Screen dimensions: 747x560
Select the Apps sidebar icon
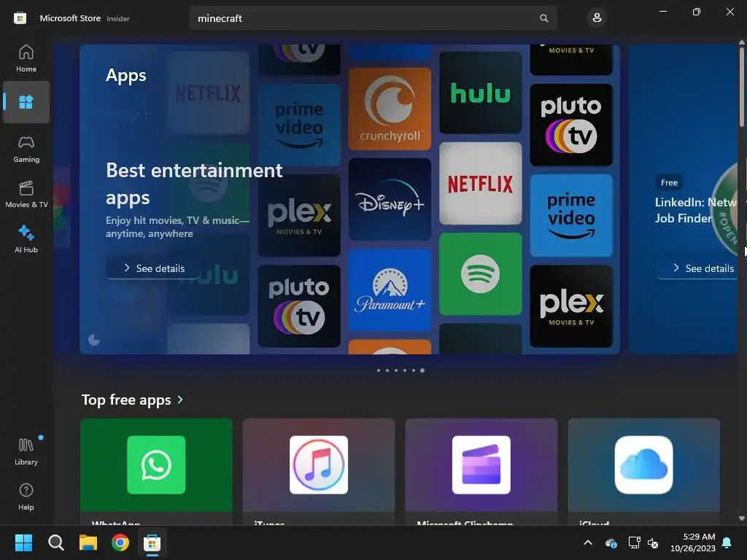[26, 102]
